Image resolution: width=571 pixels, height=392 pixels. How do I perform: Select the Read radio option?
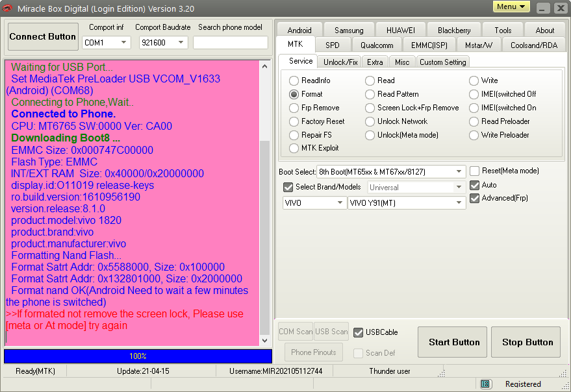(380, 80)
